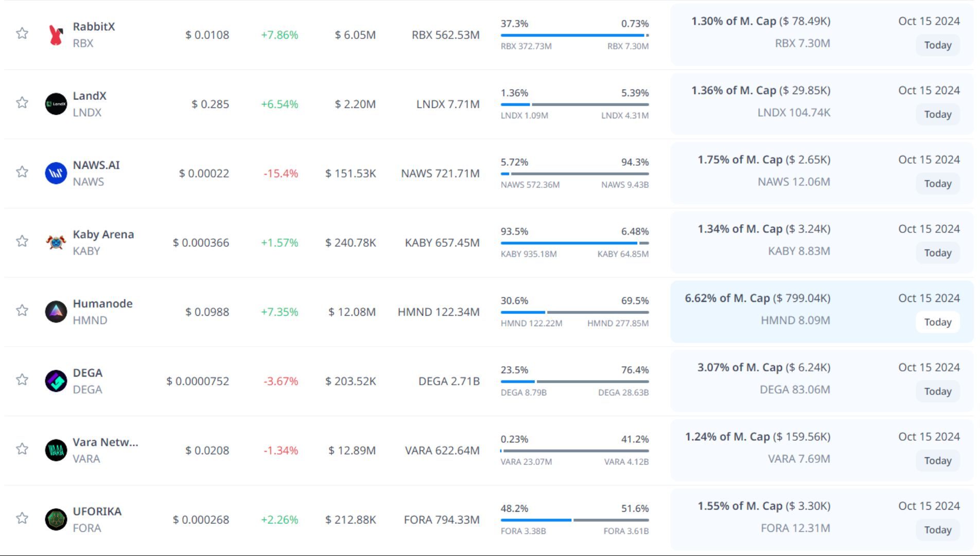
Task: Click the Kaby Arena crab logo
Action: pos(56,242)
